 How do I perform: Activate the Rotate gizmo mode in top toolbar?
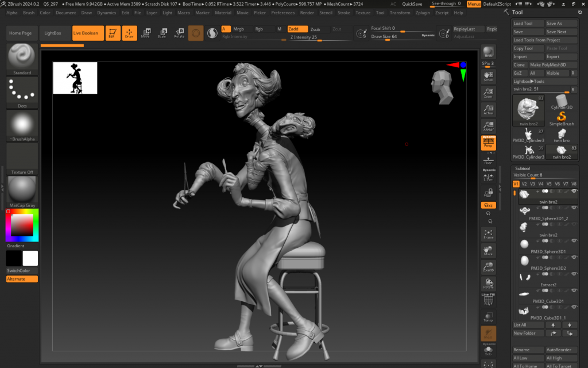(179, 33)
